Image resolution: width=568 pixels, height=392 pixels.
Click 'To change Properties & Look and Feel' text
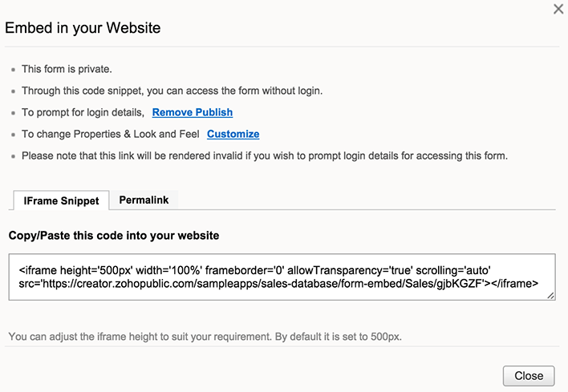coord(110,134)
